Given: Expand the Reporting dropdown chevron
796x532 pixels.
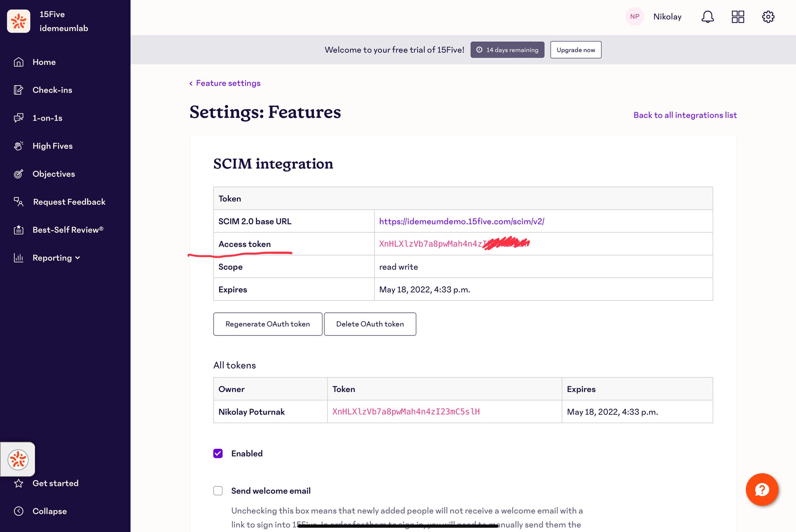Looking at the screenshot, I should coord(78,258).
